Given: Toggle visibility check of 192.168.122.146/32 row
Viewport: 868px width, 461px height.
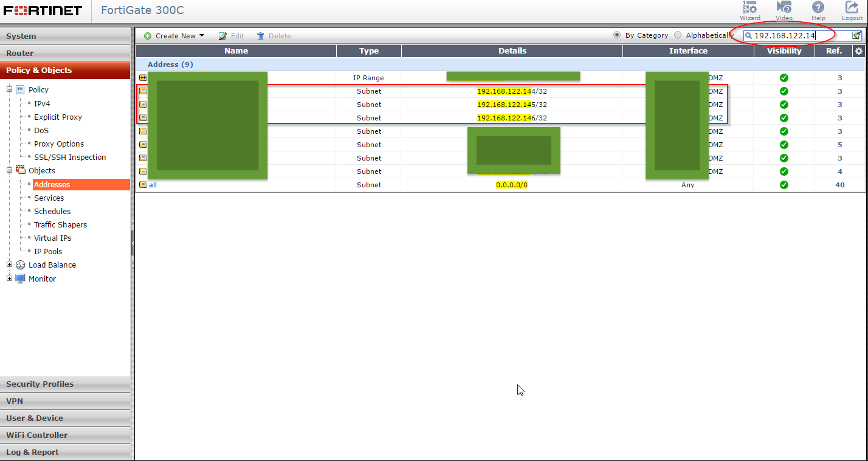Looking at the screenshot, I should (x=784, y=118).
